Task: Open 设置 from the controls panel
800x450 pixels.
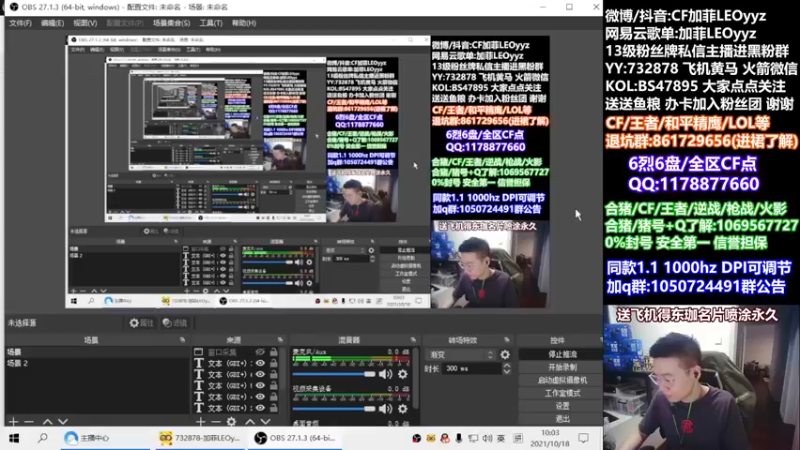Action: pyautogui.click(x=561, y=406)
